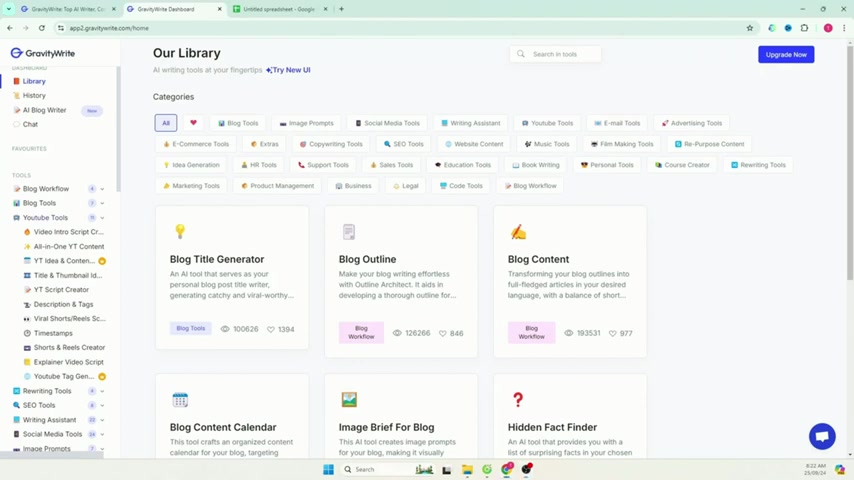Screen dimensions: 854x480
Task: Like the Blog Outline heart icon
Action: point(443,333)
